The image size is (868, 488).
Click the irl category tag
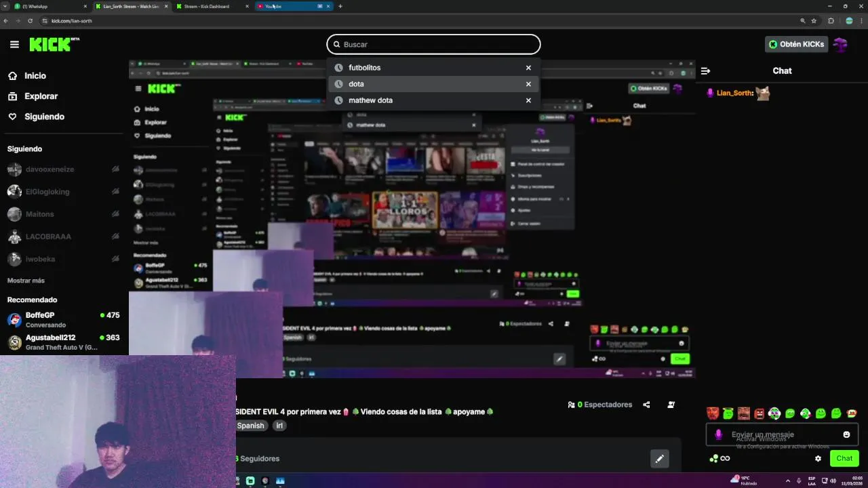[x=279, y=426]
